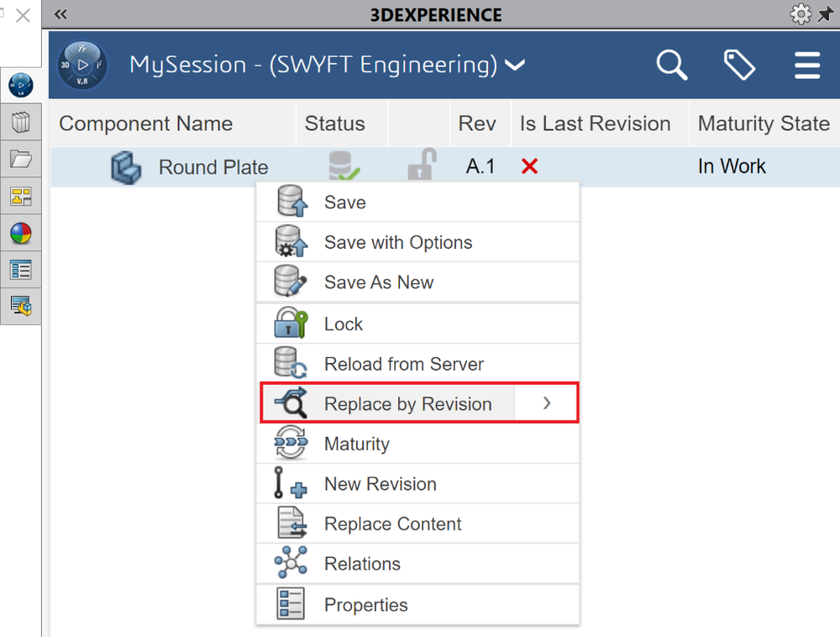Screen dimensions: 840x637
Task: Choose Save with Options menu entry
Action: tap(417, 243)
